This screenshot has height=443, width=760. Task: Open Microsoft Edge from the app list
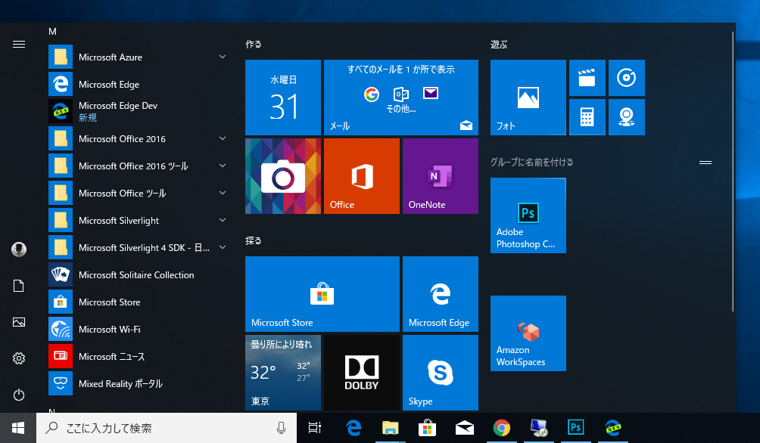tap(138, 84)
